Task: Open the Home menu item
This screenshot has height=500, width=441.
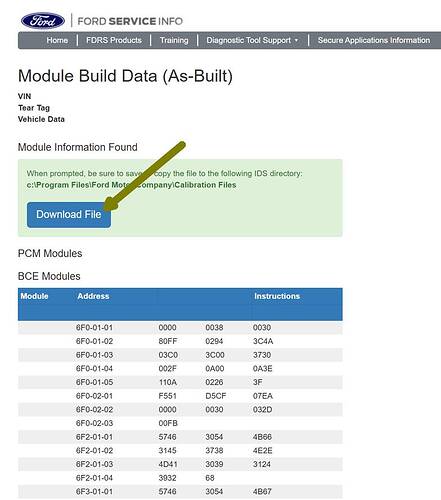Action: pos(57,40)
